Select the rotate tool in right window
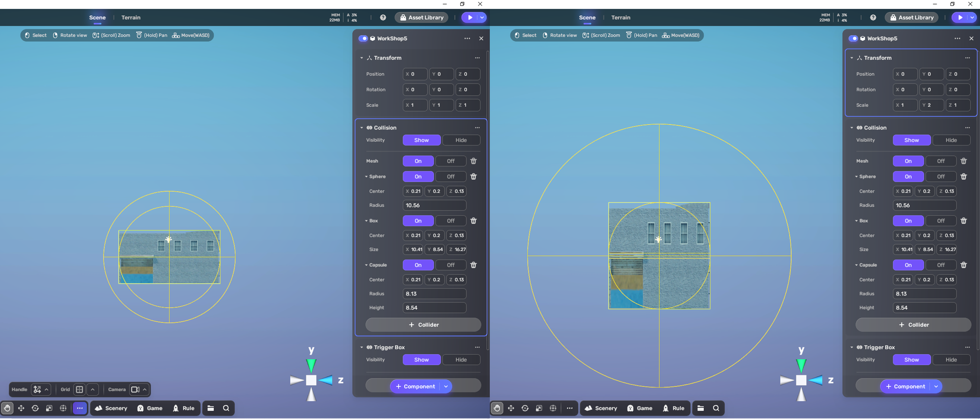 point(525,408)
